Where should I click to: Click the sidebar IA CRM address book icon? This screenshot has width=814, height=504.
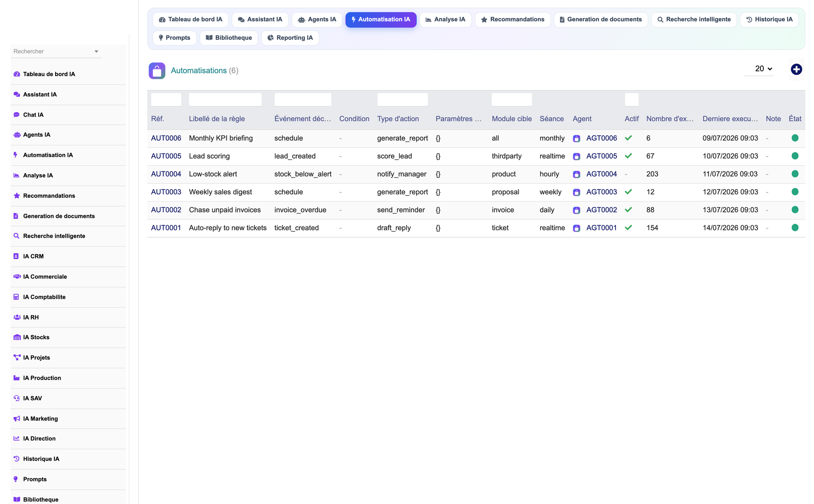[x=16, y=256]
